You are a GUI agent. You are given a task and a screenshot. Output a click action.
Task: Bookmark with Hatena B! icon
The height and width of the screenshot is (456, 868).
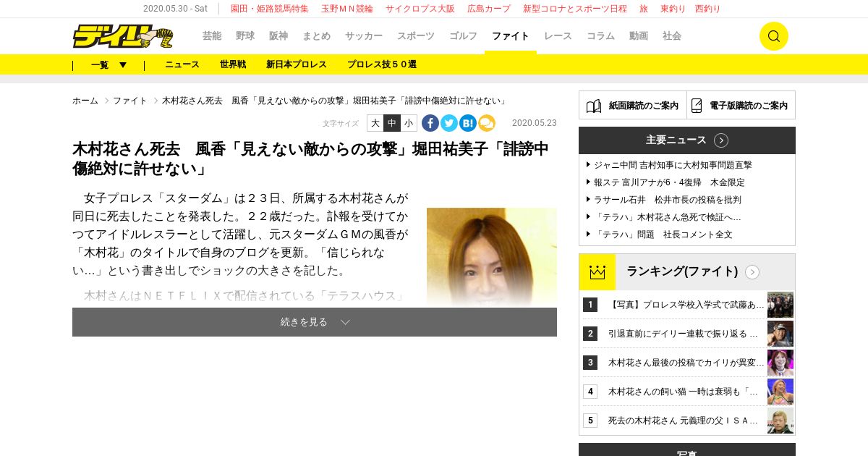468,123
